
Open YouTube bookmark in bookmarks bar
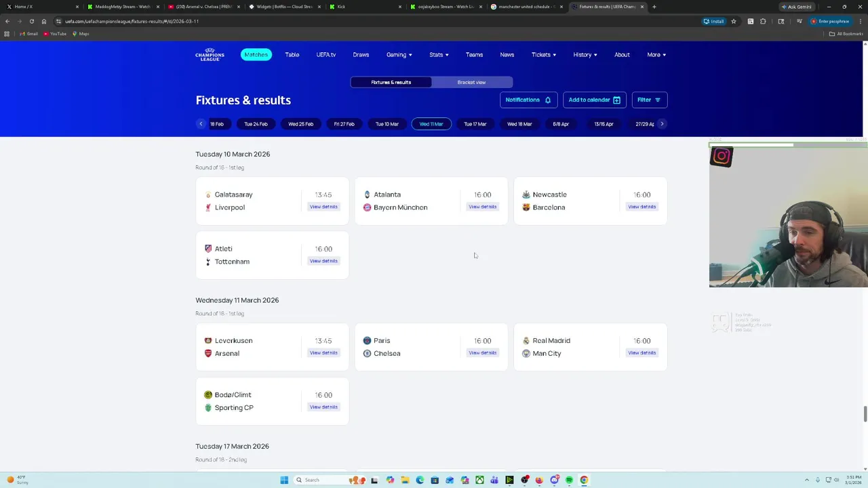coord(54,34)
